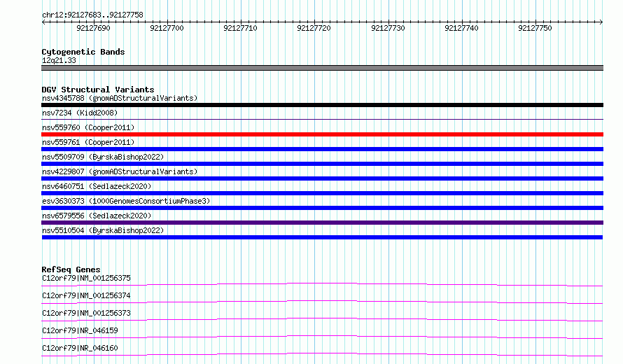Click ruler position 92127720

coord(314,28)
